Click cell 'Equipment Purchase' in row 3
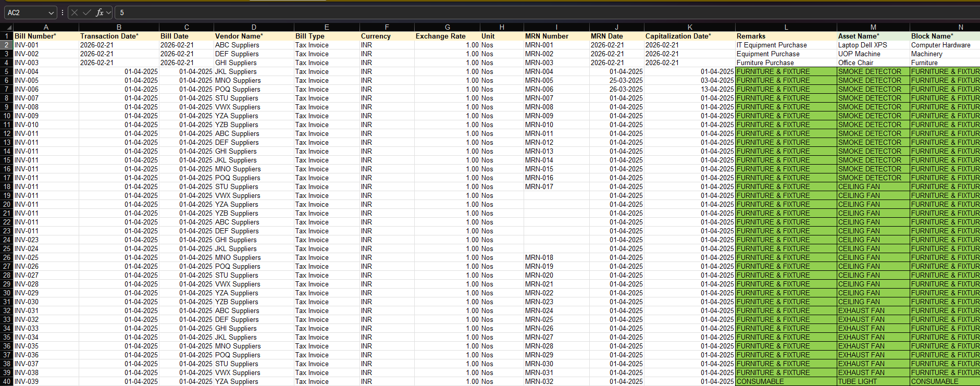This screenshot has height=386, width=980. click(x=786, y=54)
